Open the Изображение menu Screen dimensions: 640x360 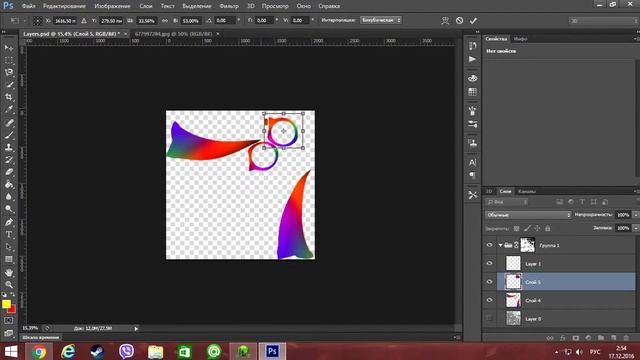tap(112, 6)
